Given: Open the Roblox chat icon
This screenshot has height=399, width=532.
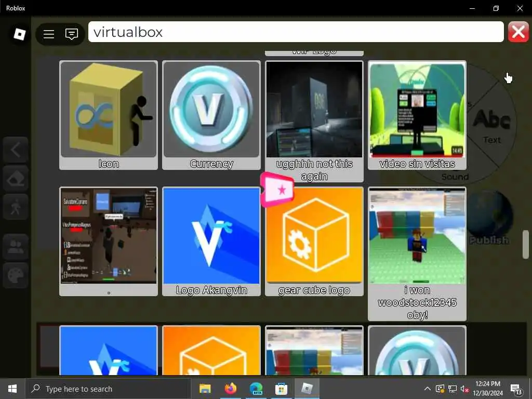Looking at the screenshot, I should coord(72,34).
